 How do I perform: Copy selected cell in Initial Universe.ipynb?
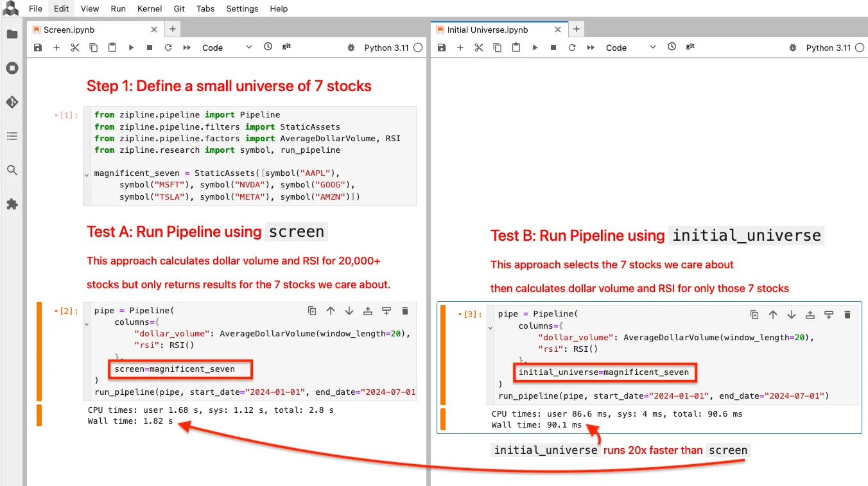coord(497,48)
